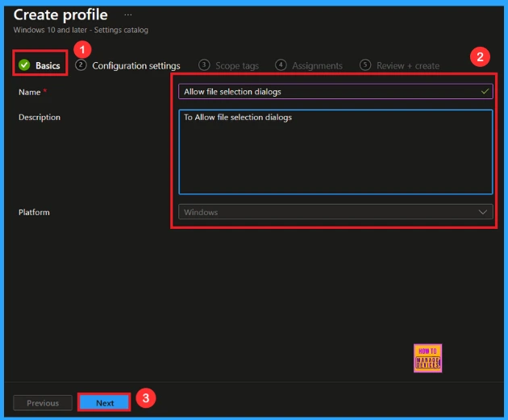Image resolution: width=508 pixels, height=420 pixels.
Task: Open the ellipsis menu beside Create profile
Action: tap(128, 15)
